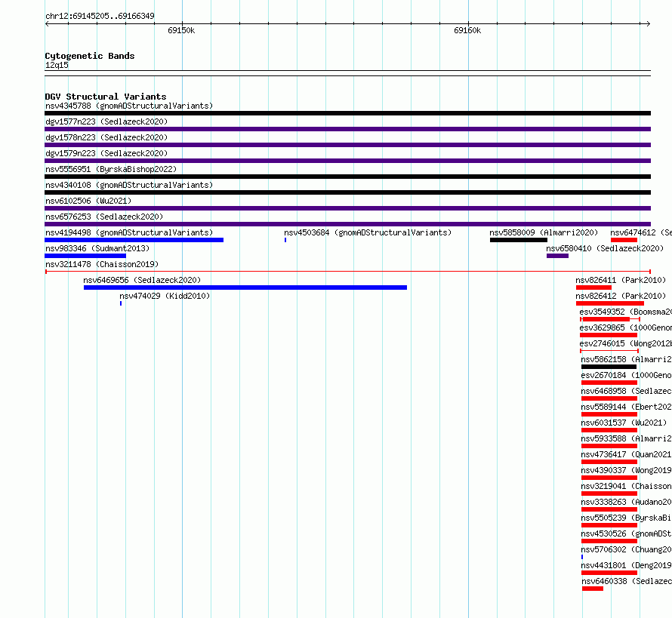The image size is (672, 618).
Task: Select thin red line of nsv3211478 Chaisson2019
Action: click(x=348, y=272)
